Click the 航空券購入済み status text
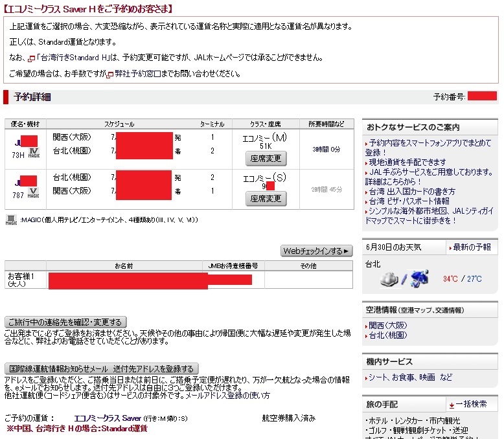 [x=289, y=418]
